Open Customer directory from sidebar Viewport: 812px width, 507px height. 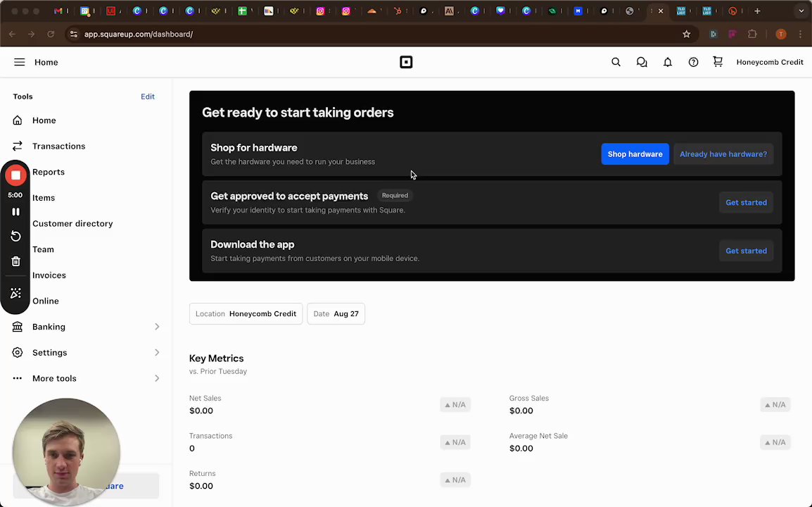[x=72, y=224]
